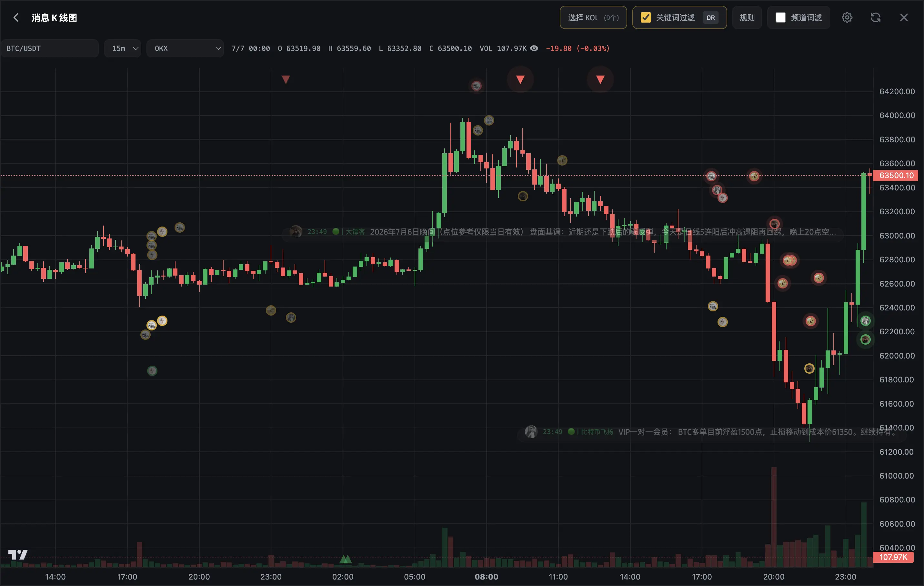924x586 pixels.
Task: Click the dark KOL avatar near 63300 after 09:00
Action: pos(523,197)
